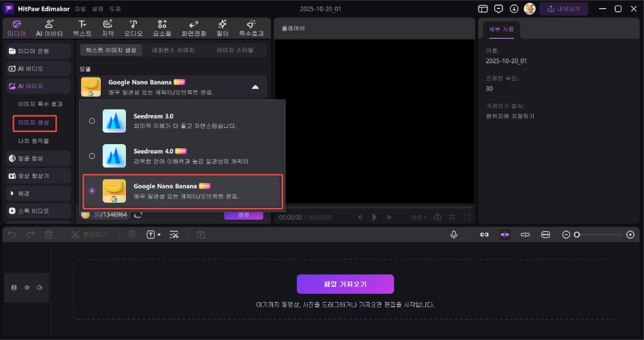The image size is (644, 340).
Task: Click the player play button
Action: pyautogui.click(x=374, y=218)
